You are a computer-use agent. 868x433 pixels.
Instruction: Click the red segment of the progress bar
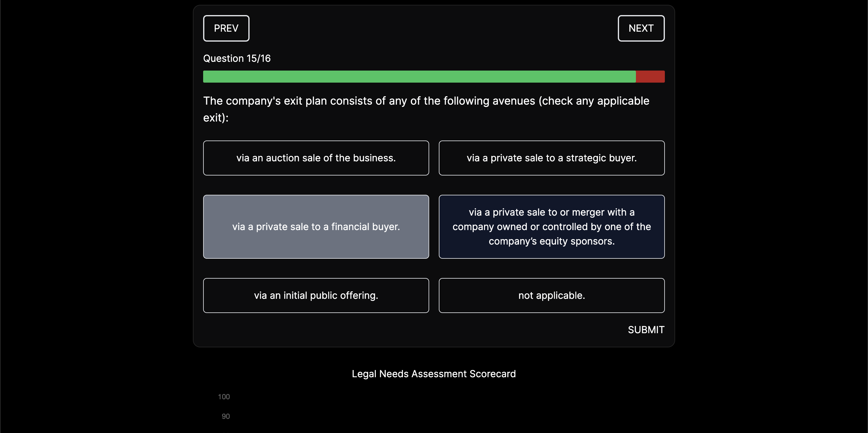tap(650, 77)
